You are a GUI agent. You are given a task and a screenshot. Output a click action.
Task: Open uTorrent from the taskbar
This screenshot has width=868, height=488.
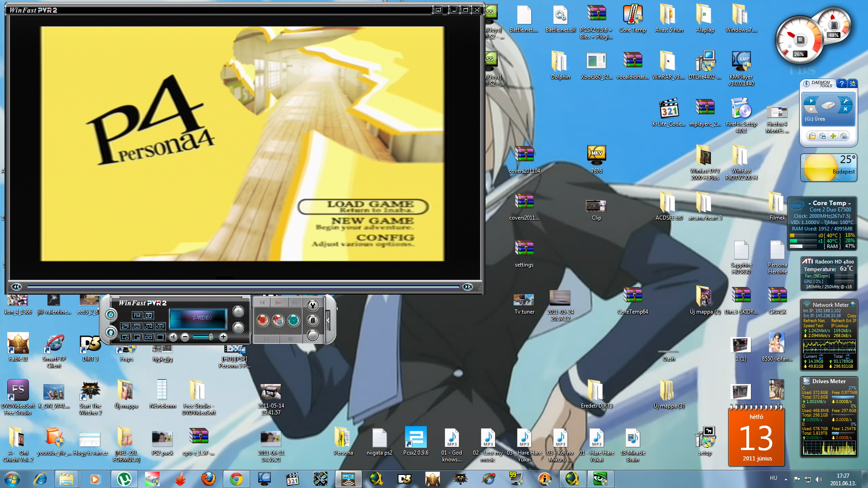click(x=124, y=479)
